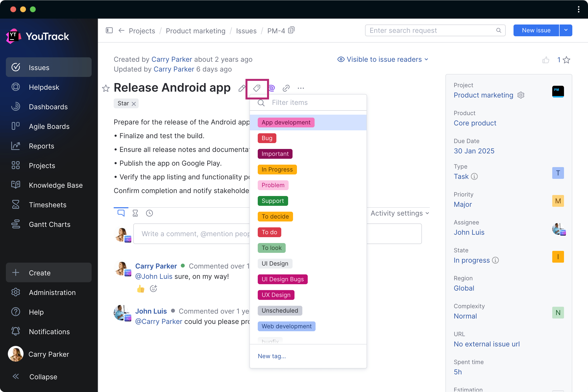588x392 pixels.
Task: Copy issue ID using icon next to PM-4
Action: (291, 30)
